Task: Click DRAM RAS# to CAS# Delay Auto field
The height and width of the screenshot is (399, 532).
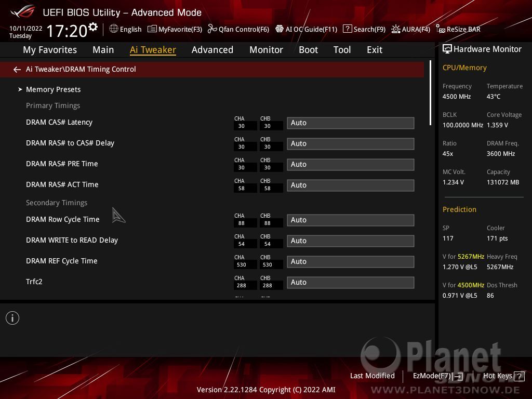Action: [x=351, y=143]
